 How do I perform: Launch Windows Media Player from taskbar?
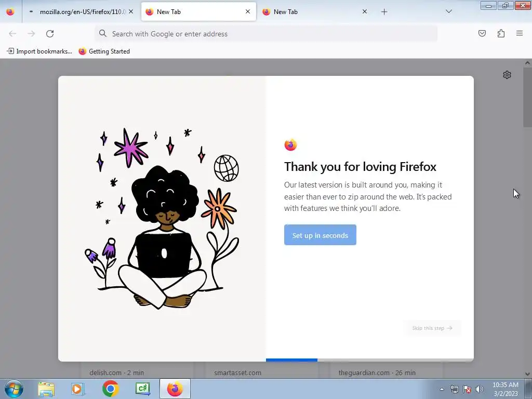(x=78, y=389)
